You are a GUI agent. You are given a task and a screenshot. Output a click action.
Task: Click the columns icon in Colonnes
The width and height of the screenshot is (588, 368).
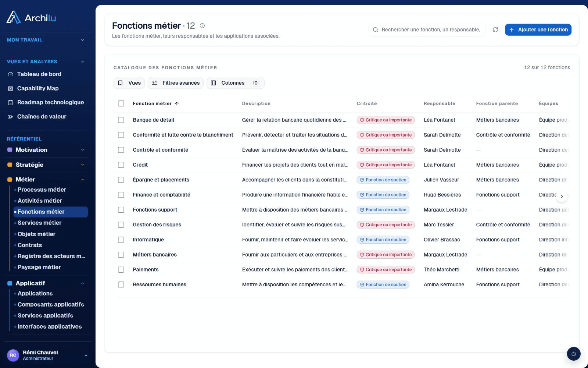214,83
